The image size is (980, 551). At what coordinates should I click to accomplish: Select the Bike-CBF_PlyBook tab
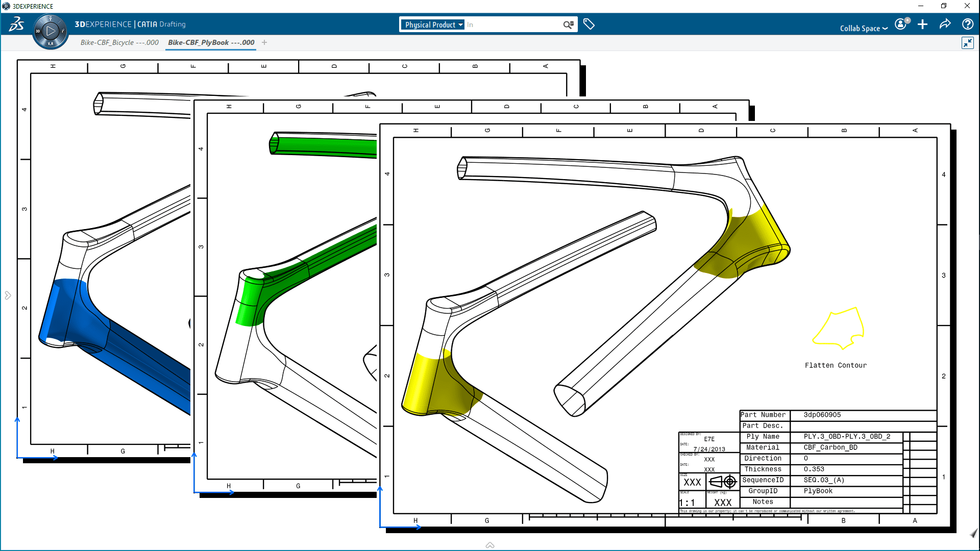(211, 42)
